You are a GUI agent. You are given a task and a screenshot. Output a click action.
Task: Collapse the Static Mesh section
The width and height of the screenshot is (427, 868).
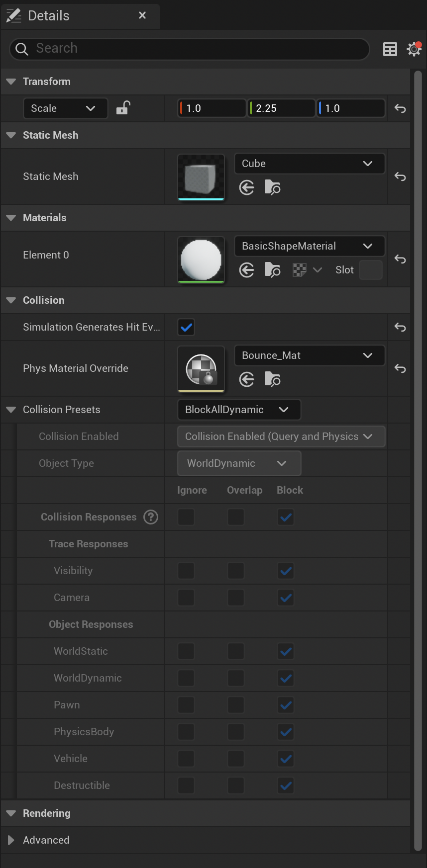(11, 135)
